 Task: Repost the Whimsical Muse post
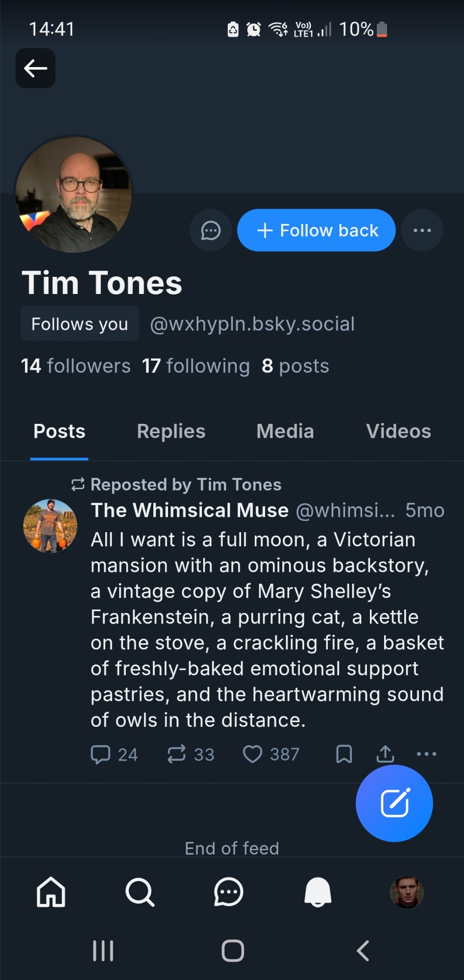(177, 754)
